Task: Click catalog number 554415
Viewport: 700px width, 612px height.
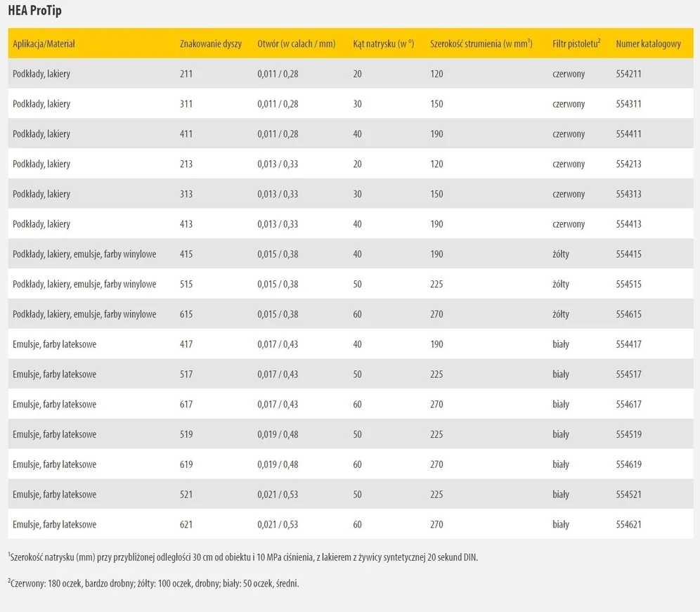Action: coord(628,254)
